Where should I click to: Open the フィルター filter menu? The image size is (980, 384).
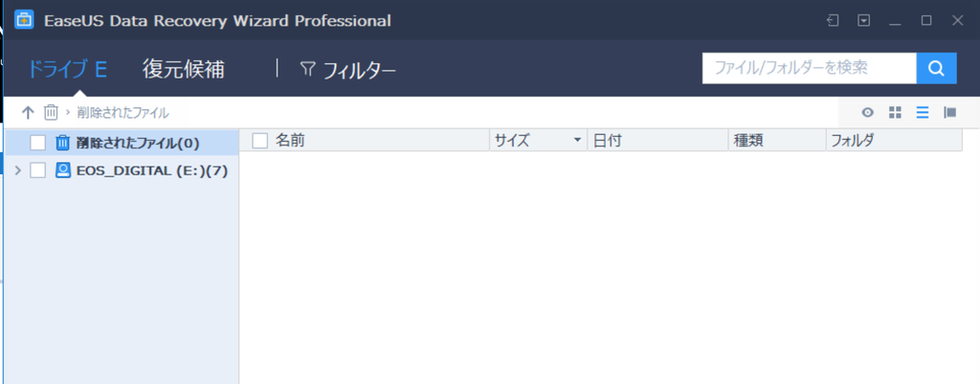coord(348,70)
